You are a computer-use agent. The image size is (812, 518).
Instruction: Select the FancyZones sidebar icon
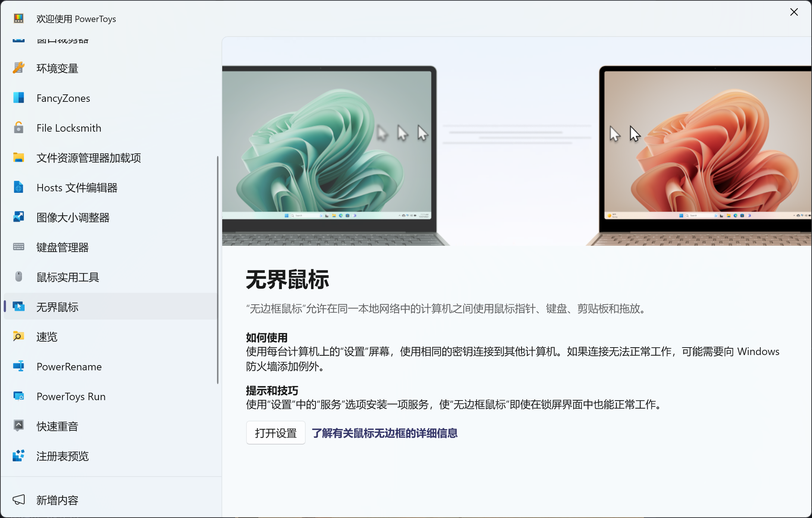[18, 98]
